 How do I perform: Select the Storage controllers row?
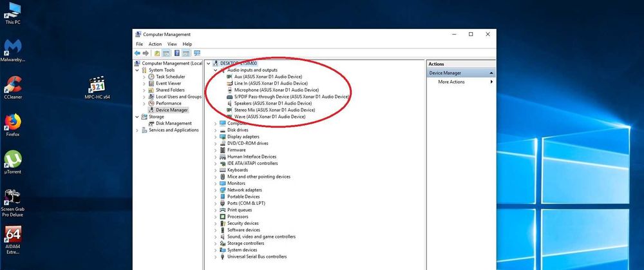click(x=245, y=244)
